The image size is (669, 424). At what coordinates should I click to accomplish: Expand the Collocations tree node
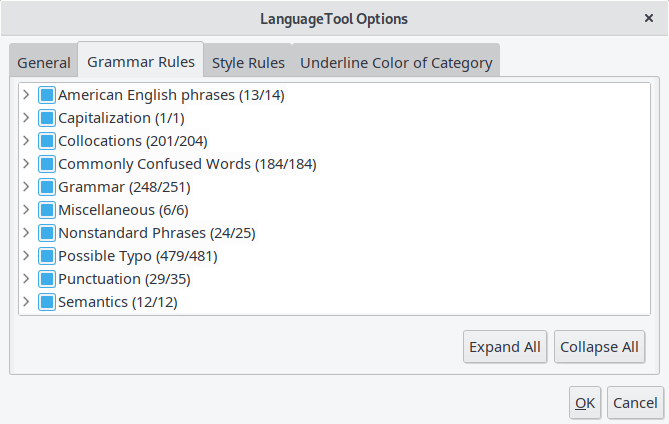[26, 140]
